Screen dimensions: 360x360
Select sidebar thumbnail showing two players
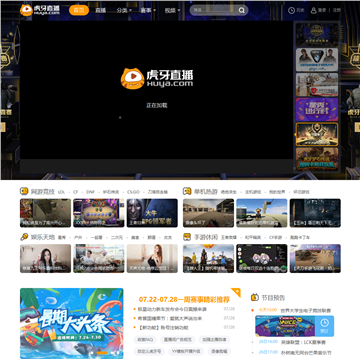click(317, 60)
